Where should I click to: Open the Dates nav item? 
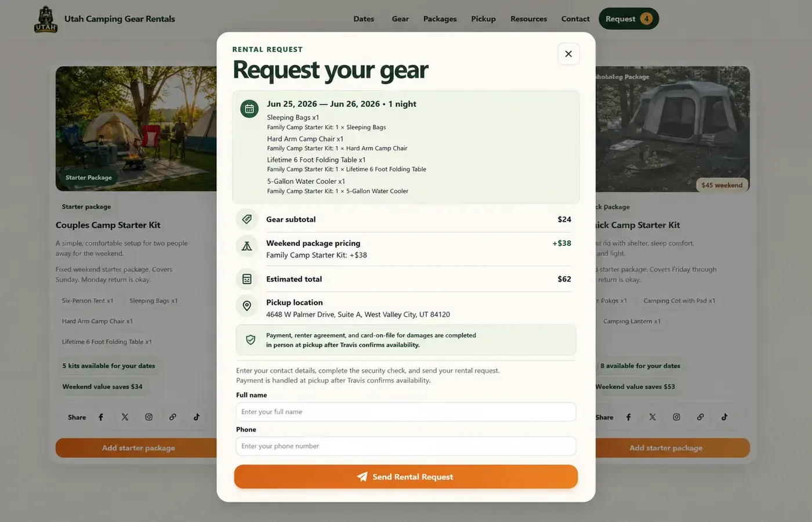tap(364, 19)
